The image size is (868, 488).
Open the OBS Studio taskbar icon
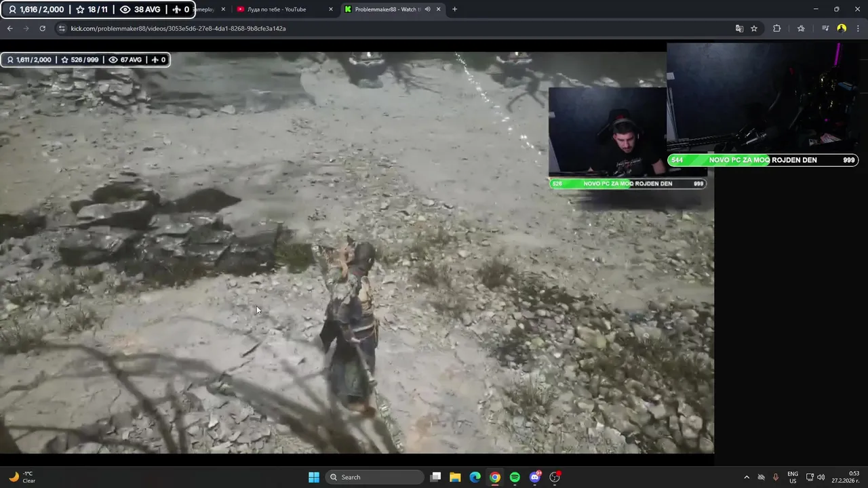(x=555, y=477)
